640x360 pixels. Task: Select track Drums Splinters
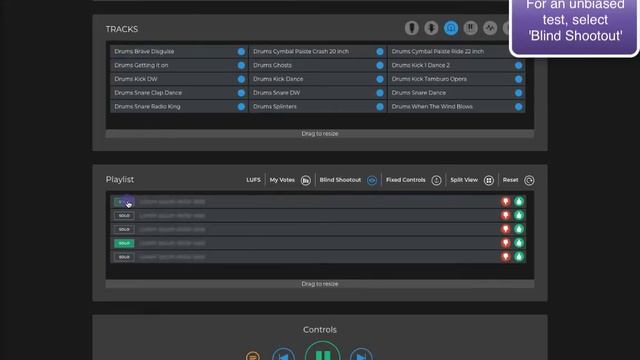(318, 107)
